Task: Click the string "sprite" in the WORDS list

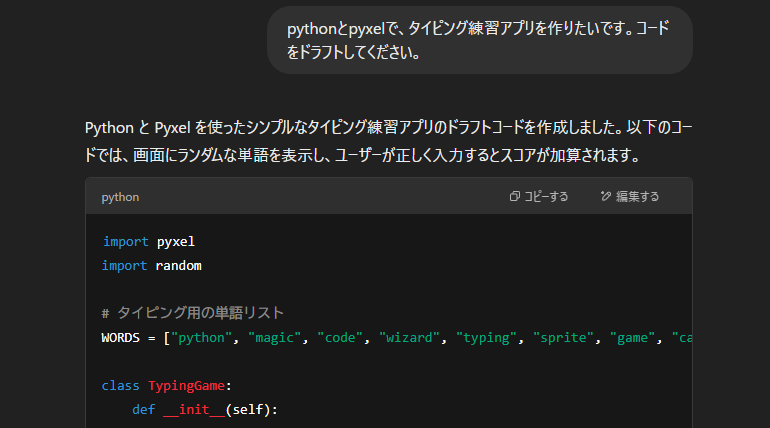Action: (563, 338)
